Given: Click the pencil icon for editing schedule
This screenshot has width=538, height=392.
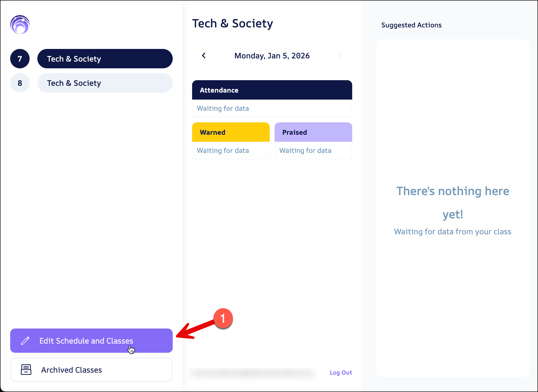Looking at the screenshot, I should [25, 341].
